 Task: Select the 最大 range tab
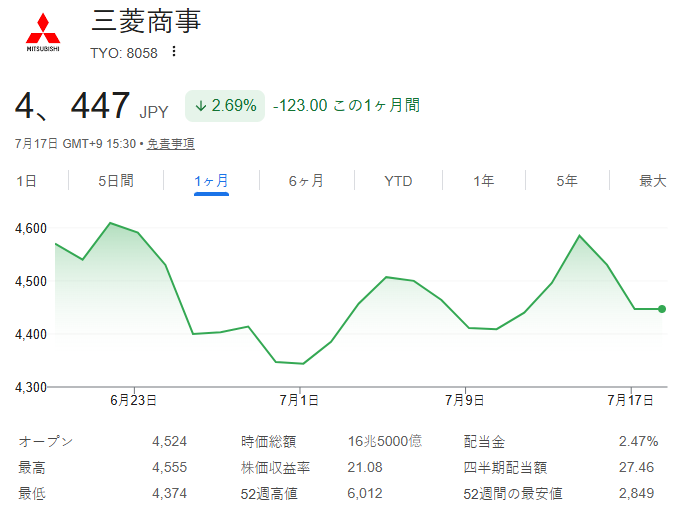pos(653,181)
